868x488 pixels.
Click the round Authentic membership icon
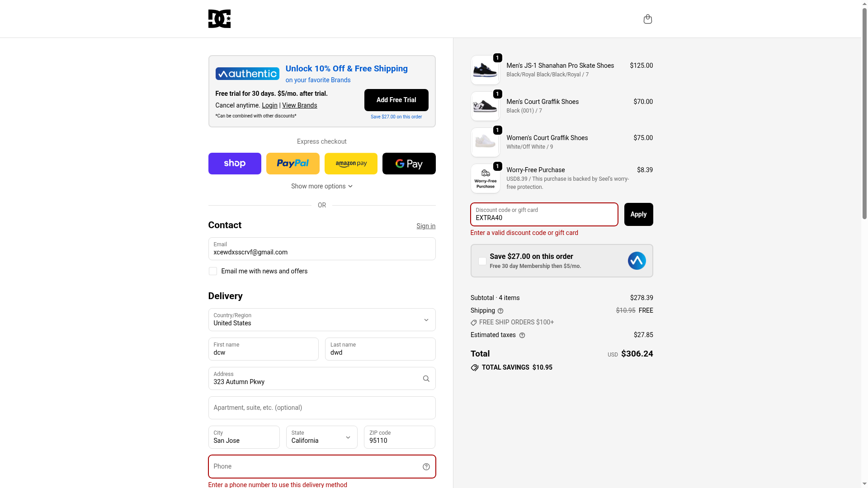637,261
